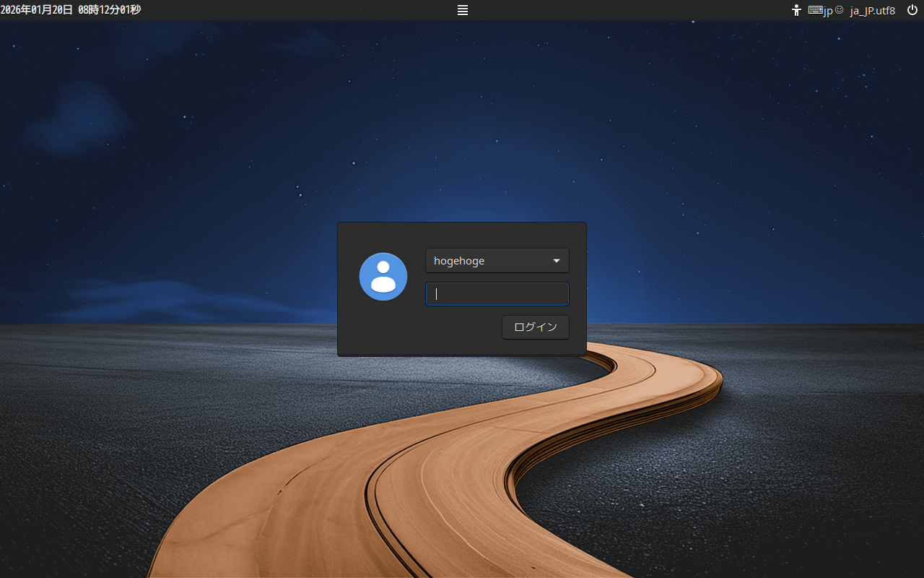924x578 pixels.
Task: Open the accessibility menu person icon
Action: pos(796,10)
